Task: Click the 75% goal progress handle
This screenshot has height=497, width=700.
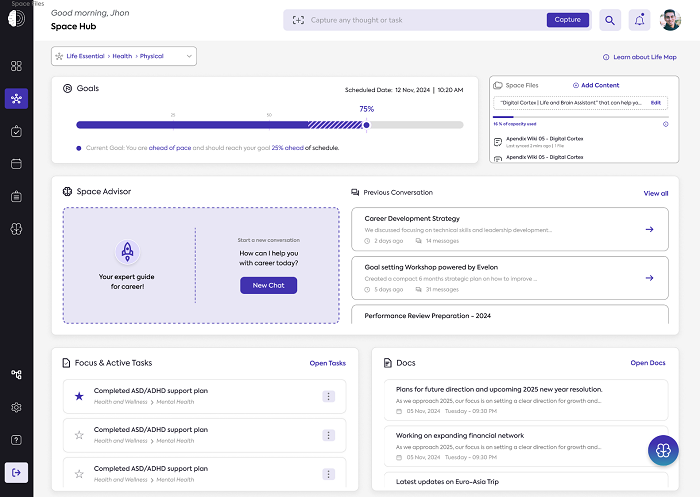Action: [x=367, y=125]
